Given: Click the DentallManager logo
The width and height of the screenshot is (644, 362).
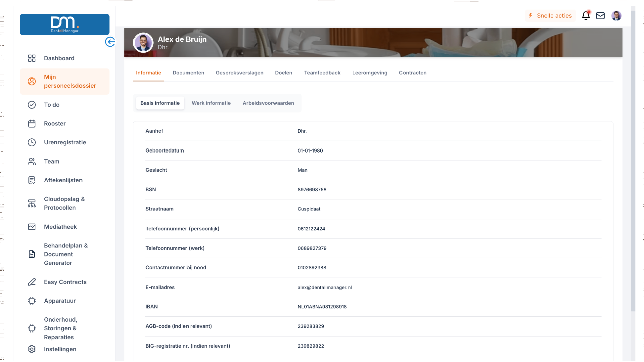Looking at the screenshot, I should point(64,24).
